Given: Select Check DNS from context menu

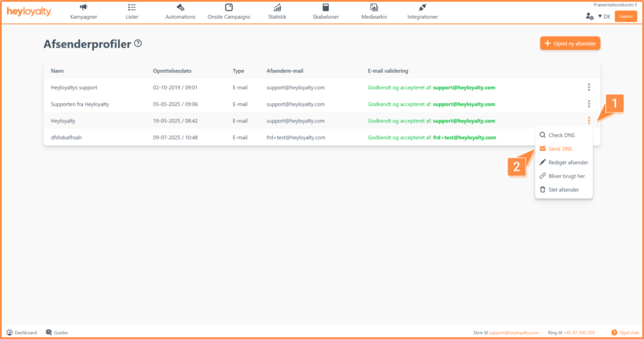Looking at the screenshot, I should tap(561, 135).
